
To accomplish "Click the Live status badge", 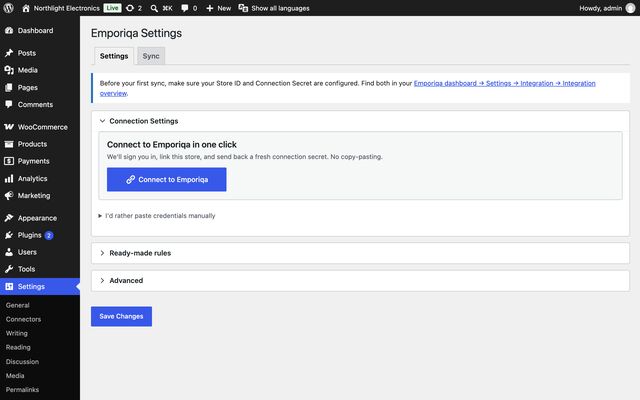I will coord(112,8).
